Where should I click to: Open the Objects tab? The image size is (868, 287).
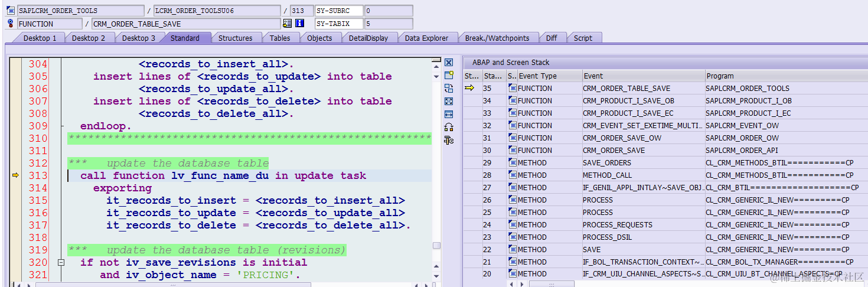pos(319,38)
